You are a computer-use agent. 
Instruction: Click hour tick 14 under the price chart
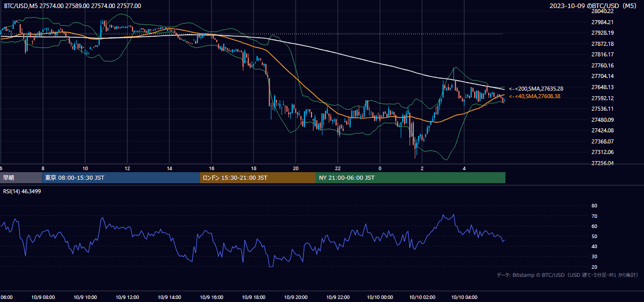point(169,168)
